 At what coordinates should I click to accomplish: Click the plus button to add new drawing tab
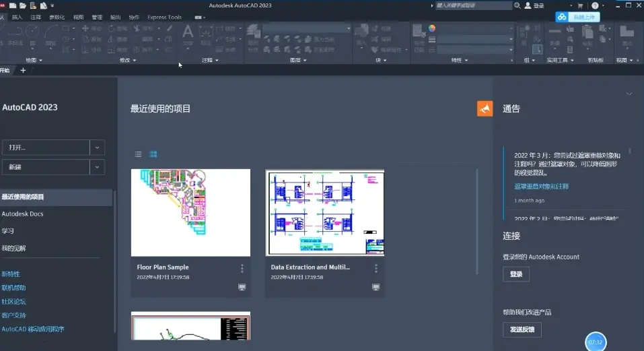[x=23, y=71]
